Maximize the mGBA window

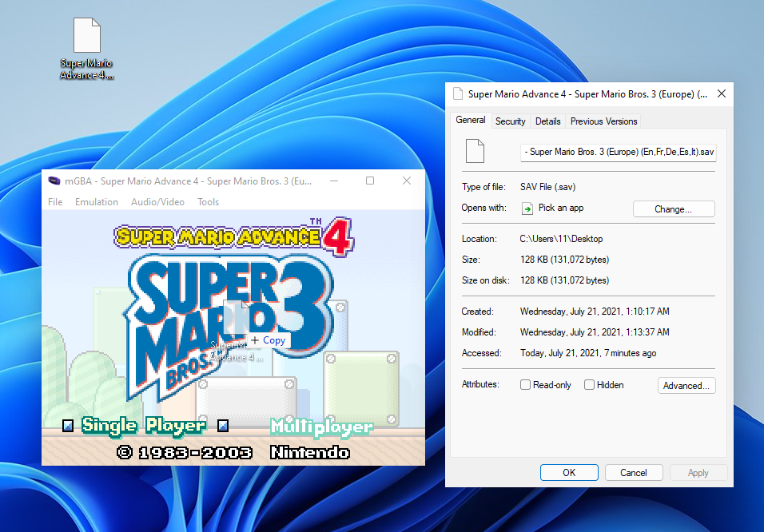[370, 181]
